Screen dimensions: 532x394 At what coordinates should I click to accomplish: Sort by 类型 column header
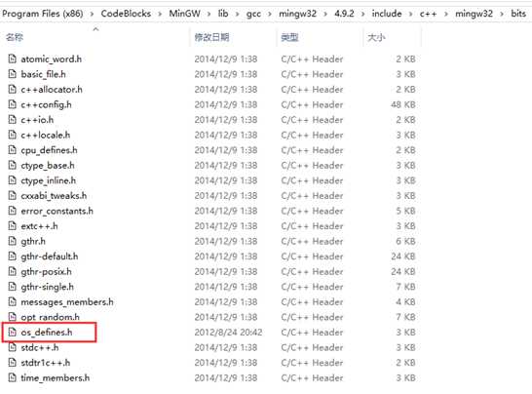(x=289, y=37)
